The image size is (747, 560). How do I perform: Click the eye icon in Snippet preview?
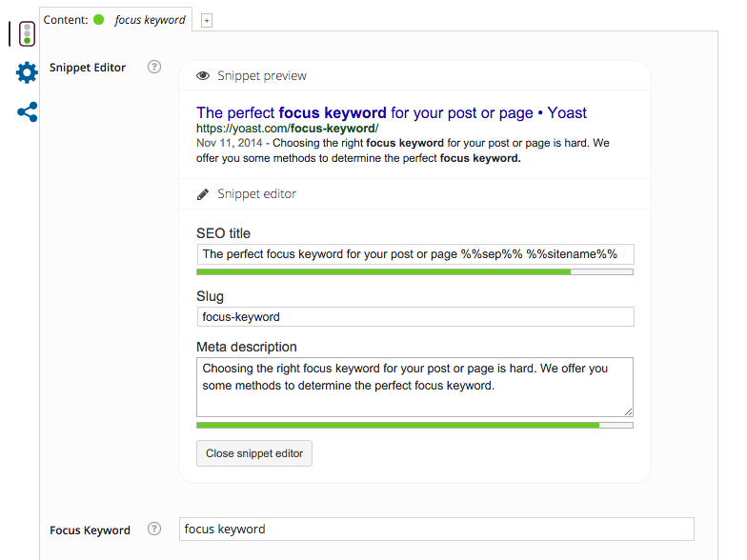pyautogui.click(x=203, y=76)
